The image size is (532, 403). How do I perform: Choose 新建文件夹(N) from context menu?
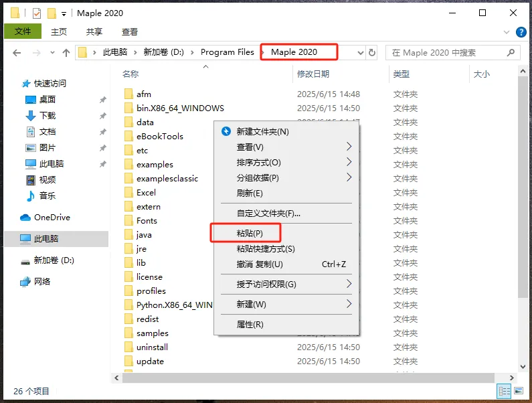pyautogui.click(x=286, y=131)
